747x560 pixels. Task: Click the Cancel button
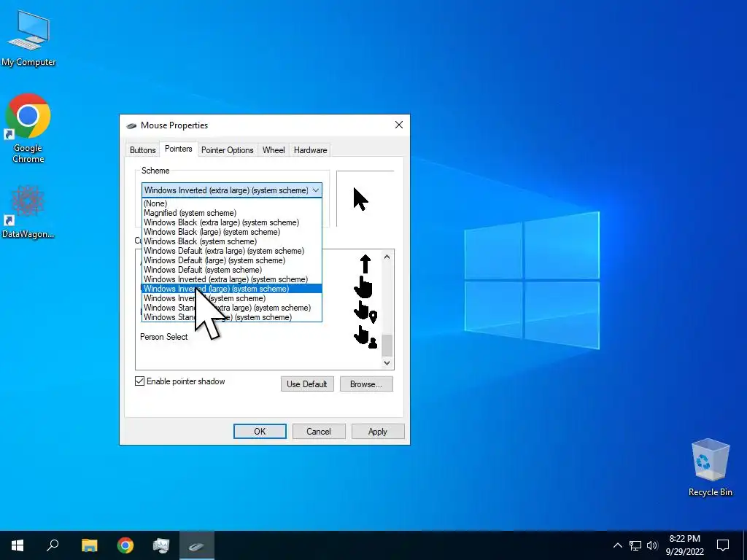(319, 432)
